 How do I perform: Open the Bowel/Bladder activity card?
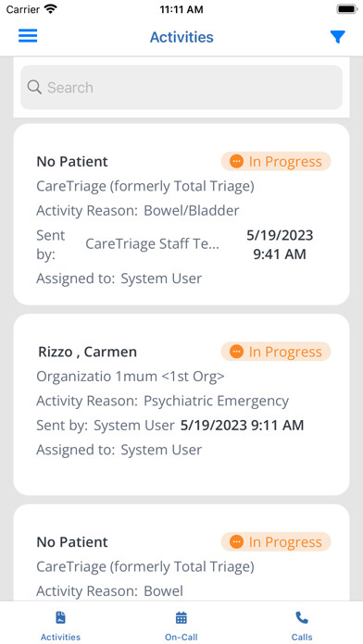(x=181, y=215)
